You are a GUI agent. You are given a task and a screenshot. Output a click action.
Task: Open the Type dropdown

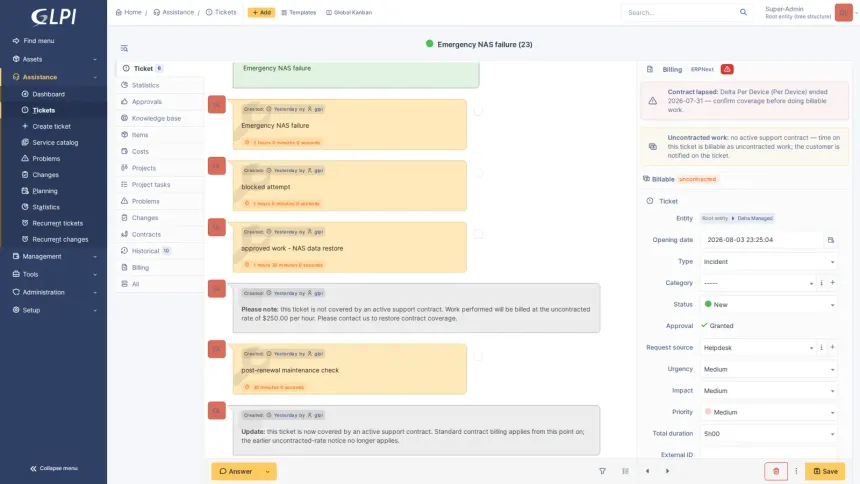coord(768,262)
